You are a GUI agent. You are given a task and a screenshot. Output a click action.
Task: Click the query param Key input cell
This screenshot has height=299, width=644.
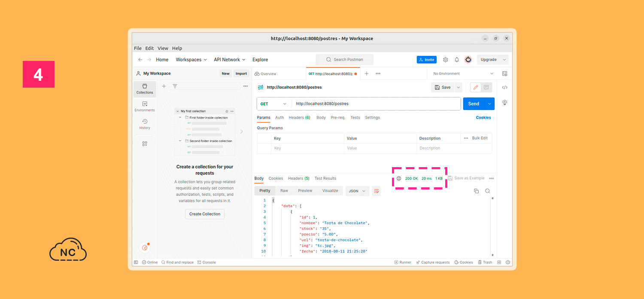pos(307,148)
